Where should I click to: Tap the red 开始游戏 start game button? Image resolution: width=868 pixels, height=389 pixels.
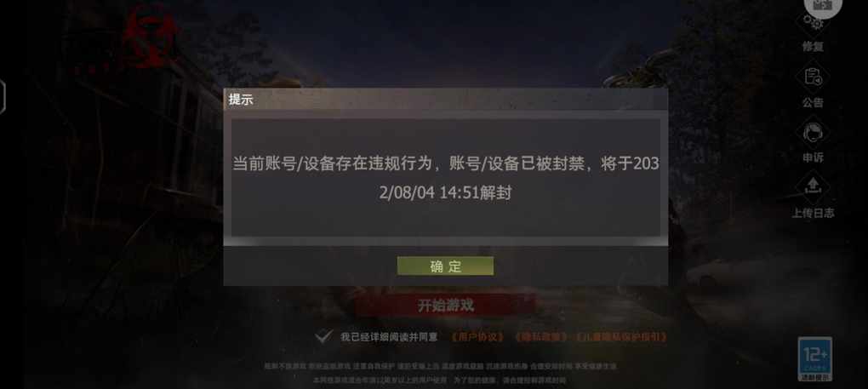click(x=446, y=305)
